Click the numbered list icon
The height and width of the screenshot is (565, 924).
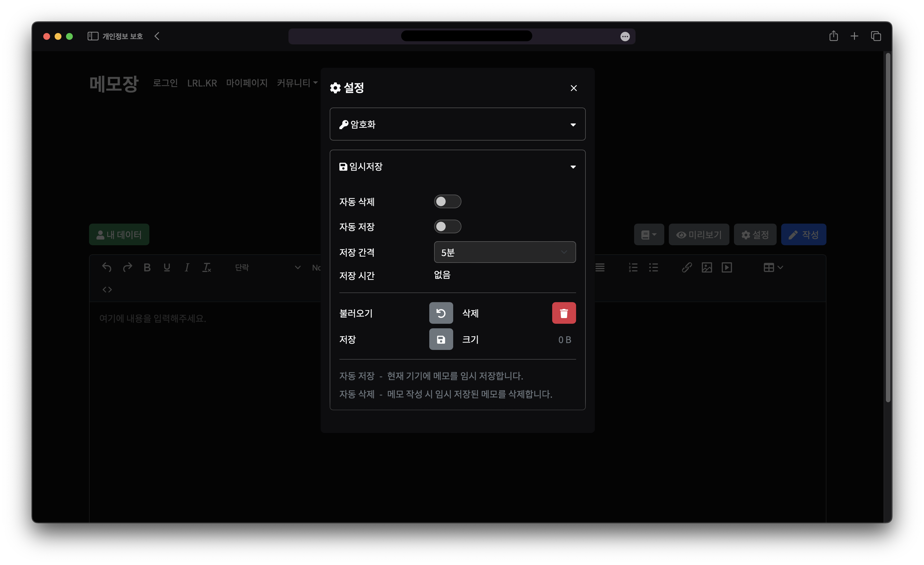pyautogui.click(x=633, y=267)
